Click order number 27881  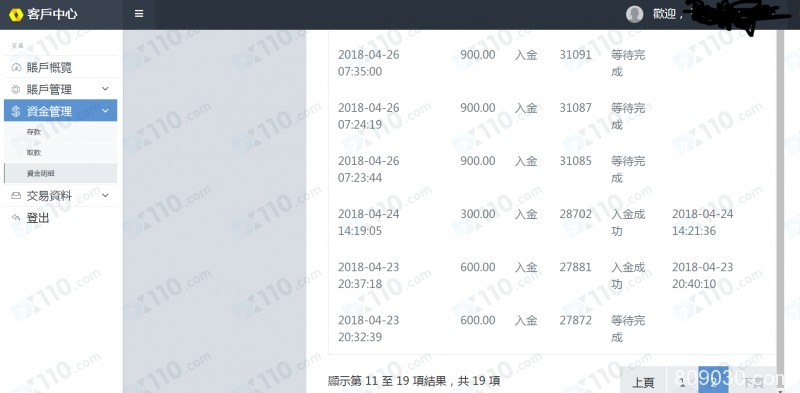[576, 267]
